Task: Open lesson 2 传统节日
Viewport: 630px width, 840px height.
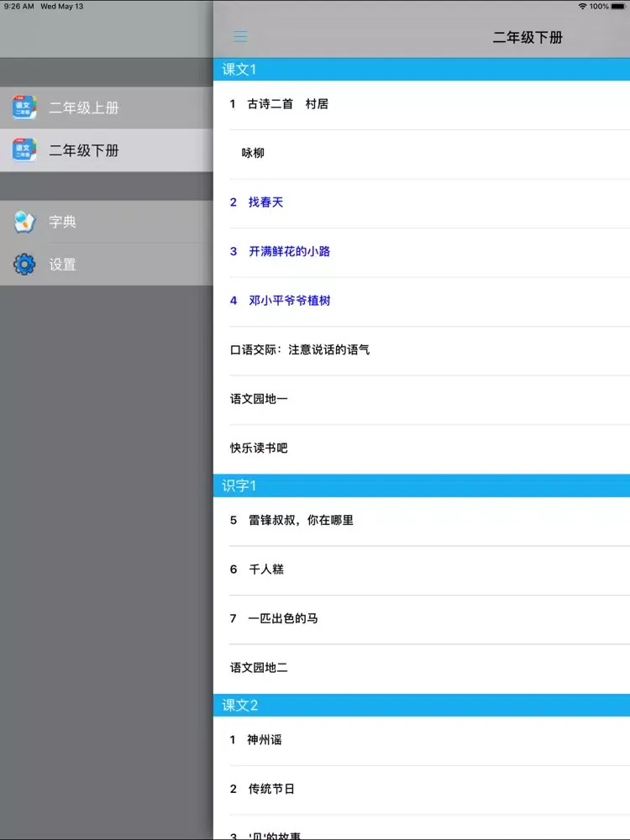Action: (422, 790)
